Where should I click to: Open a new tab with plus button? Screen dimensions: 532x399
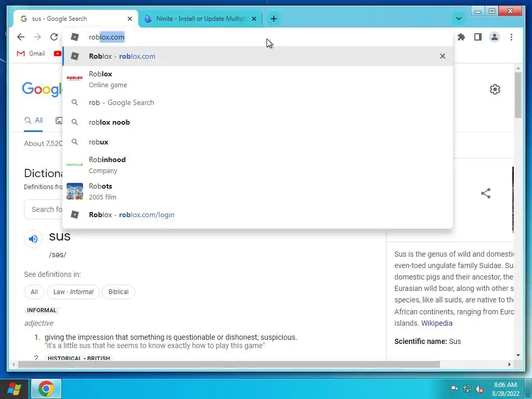(x=274, y=19)
